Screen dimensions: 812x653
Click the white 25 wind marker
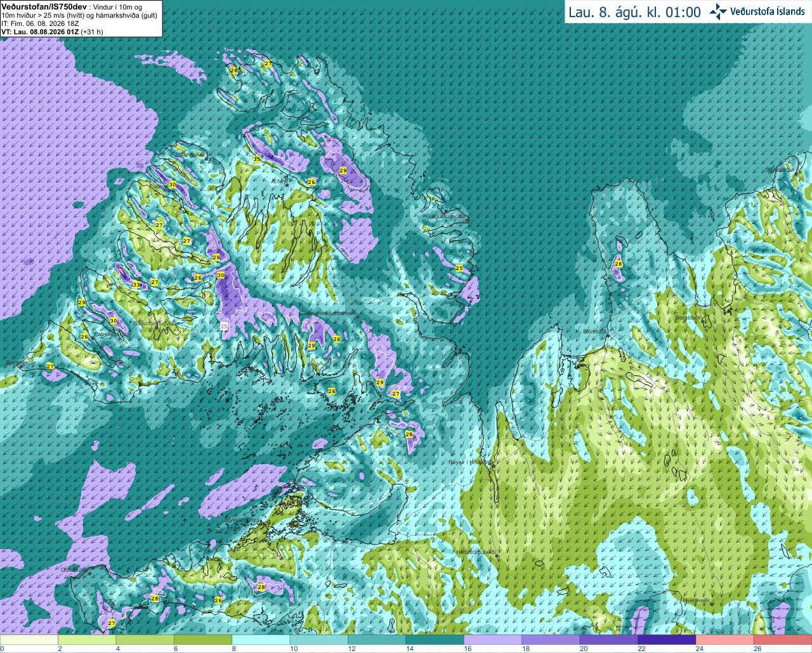pyautogui.click(x=224, y=326)
